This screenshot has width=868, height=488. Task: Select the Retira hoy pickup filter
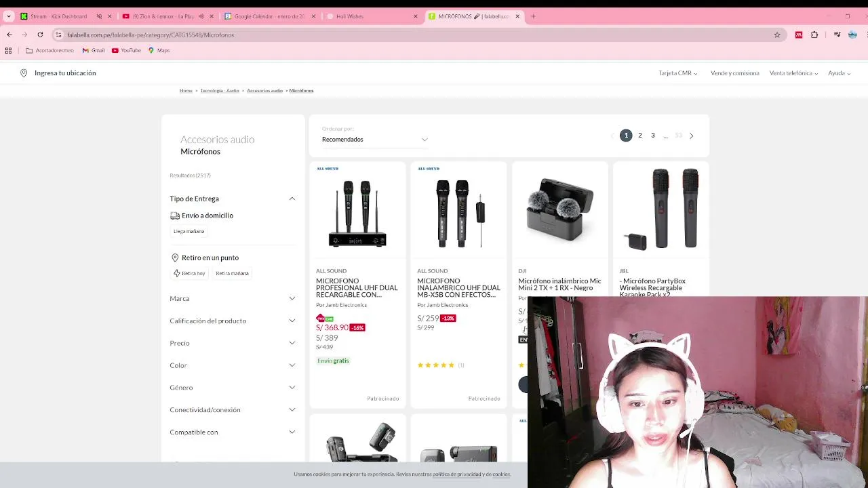pyautogui.click(x=189, y=273)
